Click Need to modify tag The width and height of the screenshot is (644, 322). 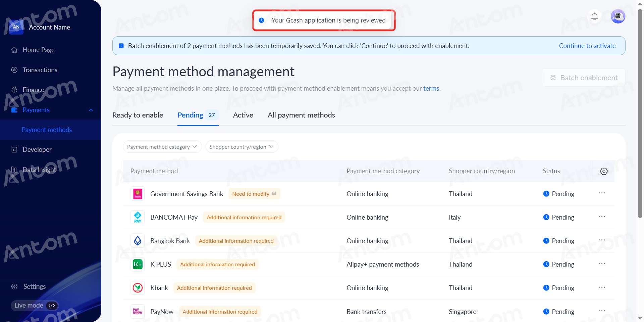point(254,194)
